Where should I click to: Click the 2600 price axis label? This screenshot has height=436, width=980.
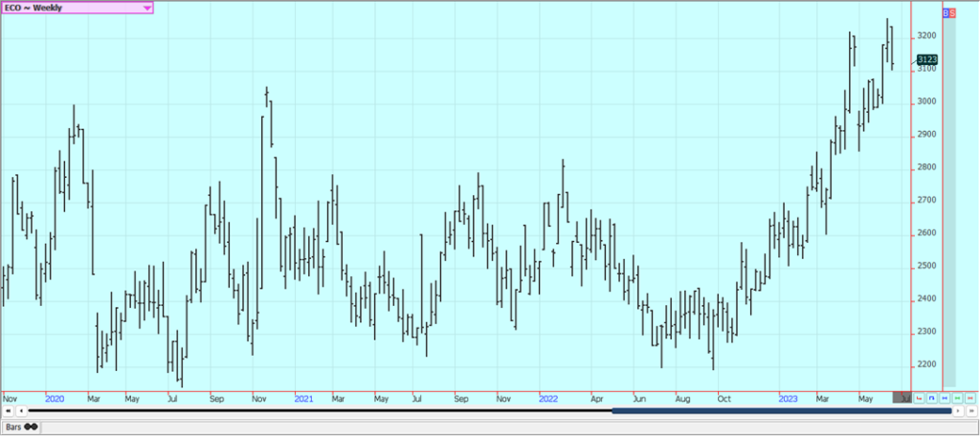926,233
